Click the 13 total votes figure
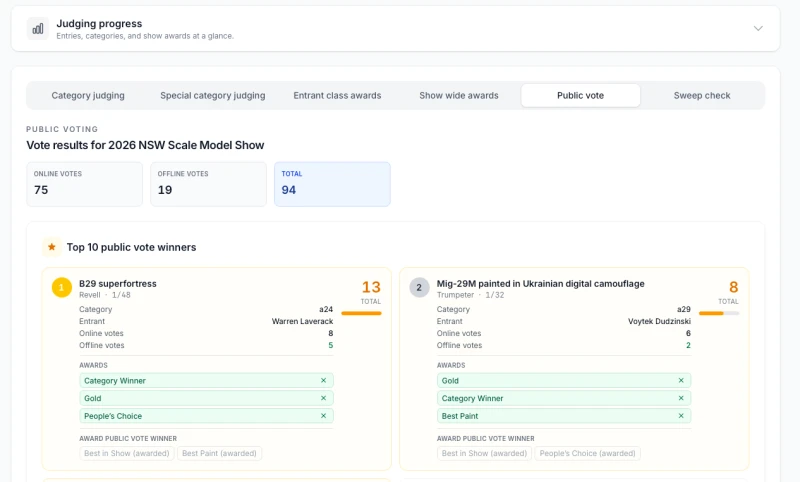Viewport: 800px width, 482px height. [371, 287]
